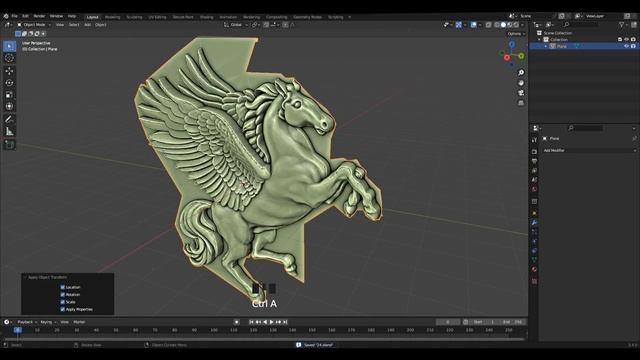640x360 pixels.
Task: Select the Add Cube tool
Action: click(9, 144)
